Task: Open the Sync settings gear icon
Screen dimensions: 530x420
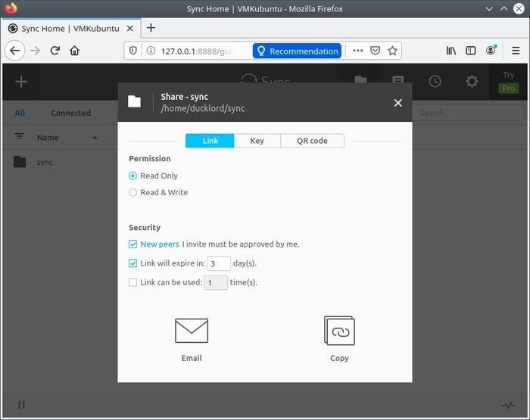Action: point(472,82)
